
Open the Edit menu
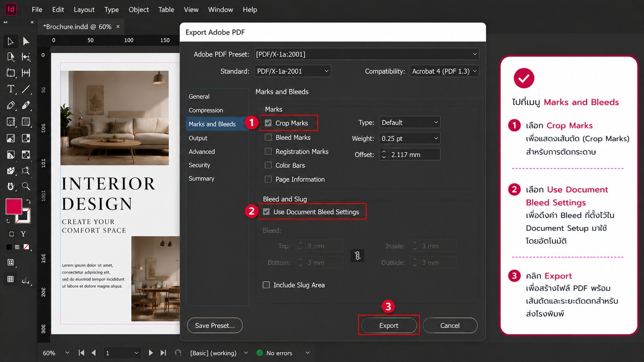click(58, 10)
